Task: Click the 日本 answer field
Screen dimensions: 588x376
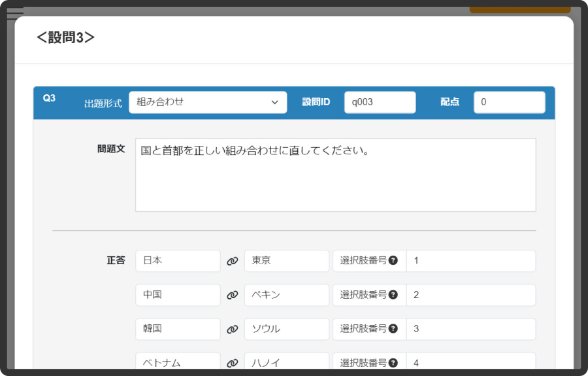Action: point(178,261)
